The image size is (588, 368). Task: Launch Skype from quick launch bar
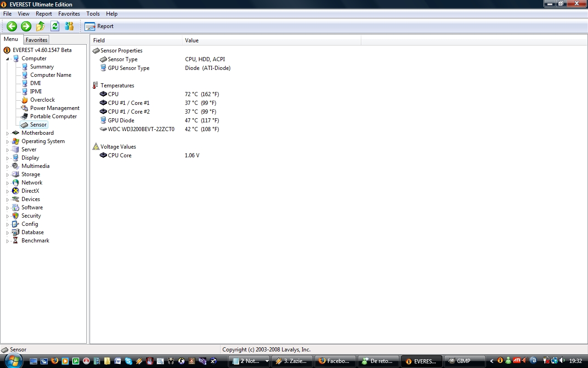click(x=128, y=361)
